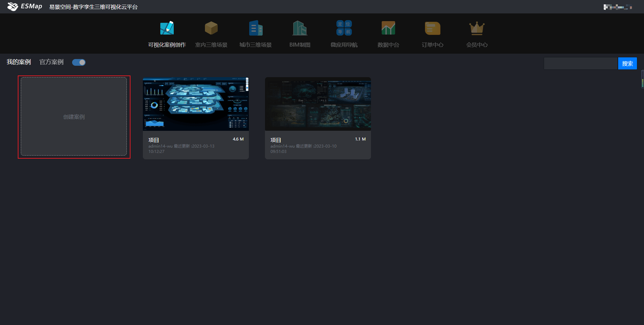
Task: Click the 搜索 button
Action: tap(627, 63)
